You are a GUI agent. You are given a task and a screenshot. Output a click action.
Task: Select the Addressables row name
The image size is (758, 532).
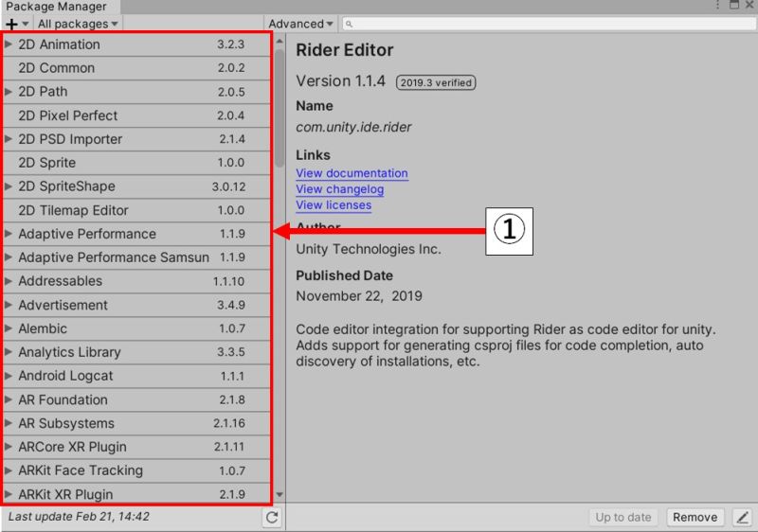click(x=61, y=280)
